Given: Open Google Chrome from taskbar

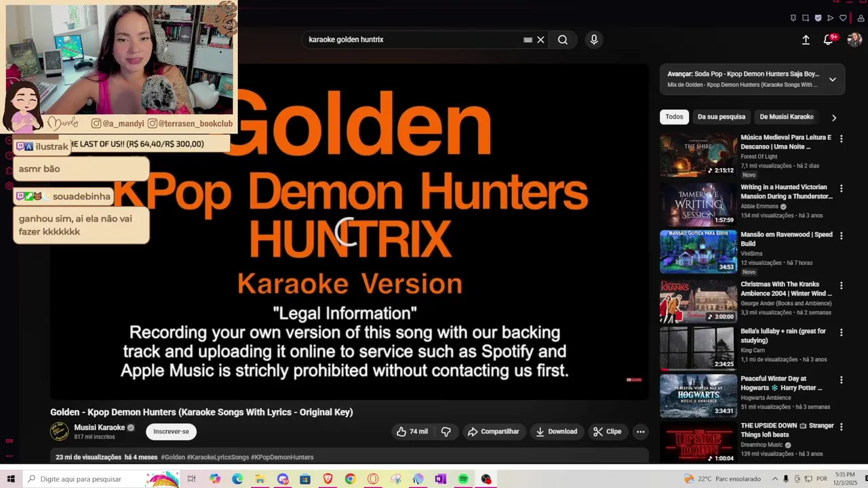Looking at the screenshot, I should 350,479.
